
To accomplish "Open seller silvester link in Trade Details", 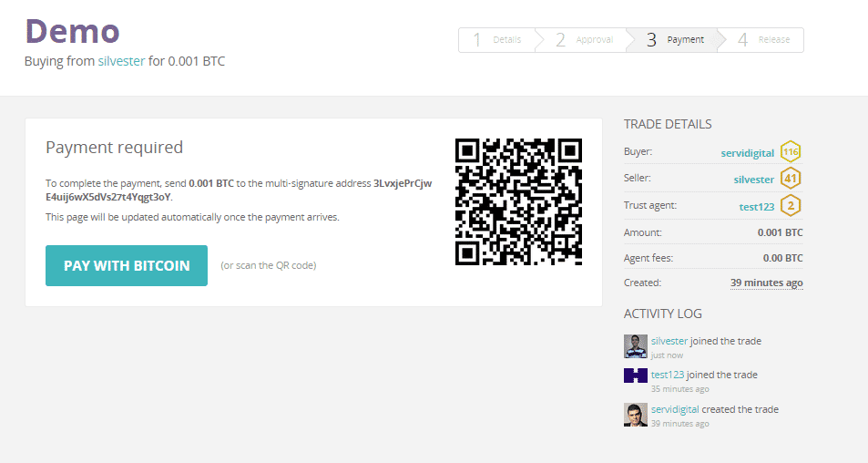I will point(753,180).
